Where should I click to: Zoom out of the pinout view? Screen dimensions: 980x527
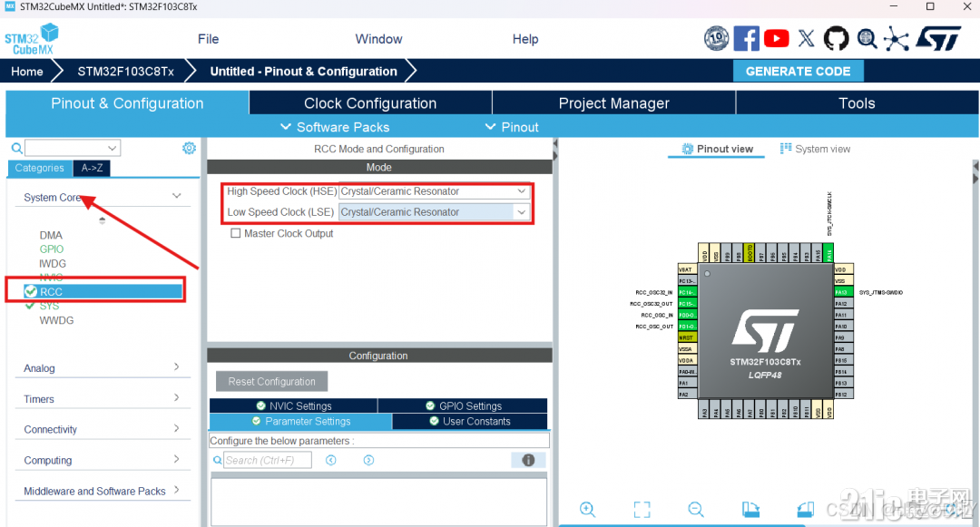(x=696, y=510)
